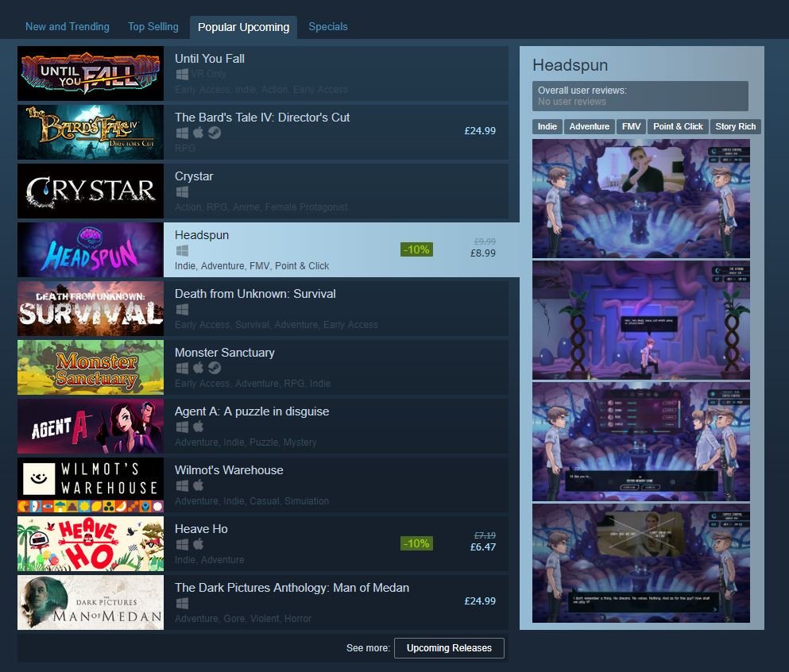Click the Adventure tag in Headspun panel
The height and width of the screenshot is (672, 789).
click(590, 127)
